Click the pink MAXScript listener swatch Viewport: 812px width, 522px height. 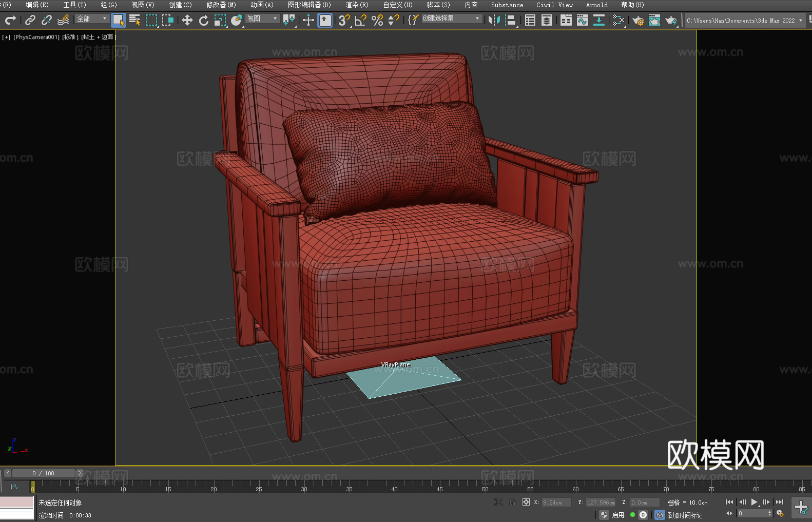click(17, 502)
